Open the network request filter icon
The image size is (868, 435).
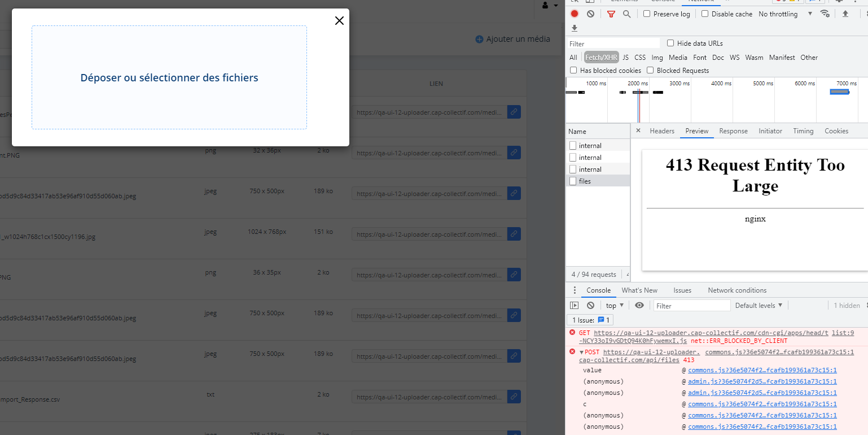tap(611, 14)
